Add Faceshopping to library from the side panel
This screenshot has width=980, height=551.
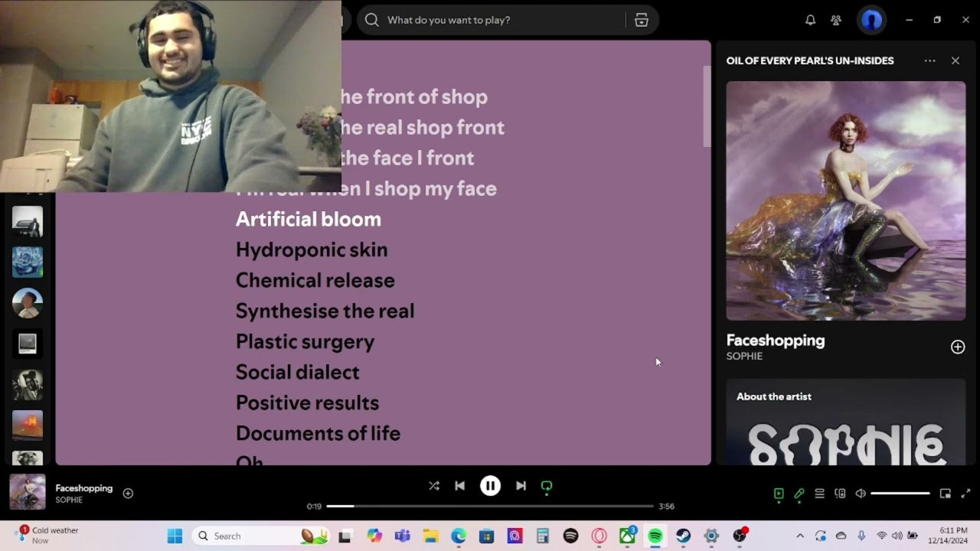[x=958, y=347]
